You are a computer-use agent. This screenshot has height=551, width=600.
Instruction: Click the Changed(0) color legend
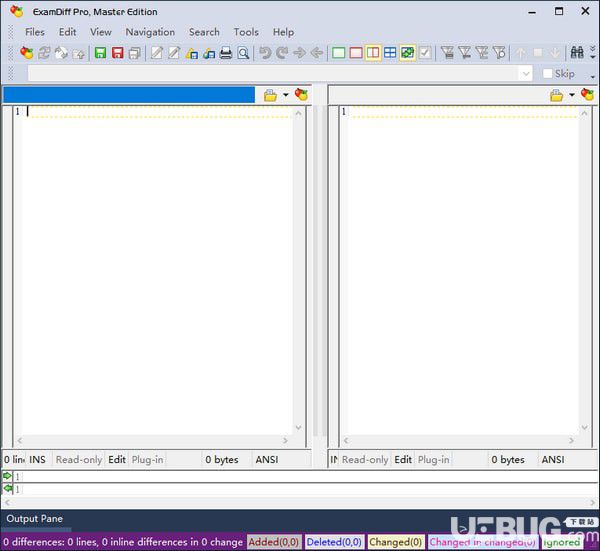pos(395,542)
